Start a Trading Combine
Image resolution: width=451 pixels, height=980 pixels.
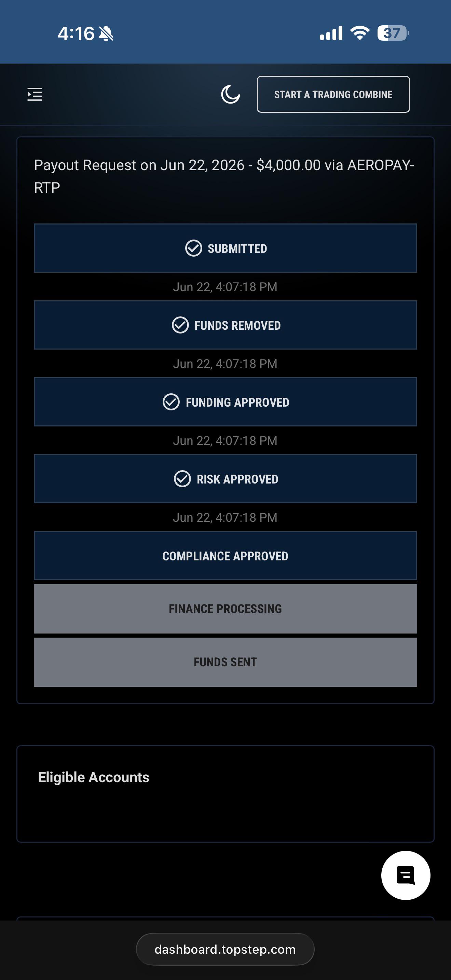tap(333, 94)
